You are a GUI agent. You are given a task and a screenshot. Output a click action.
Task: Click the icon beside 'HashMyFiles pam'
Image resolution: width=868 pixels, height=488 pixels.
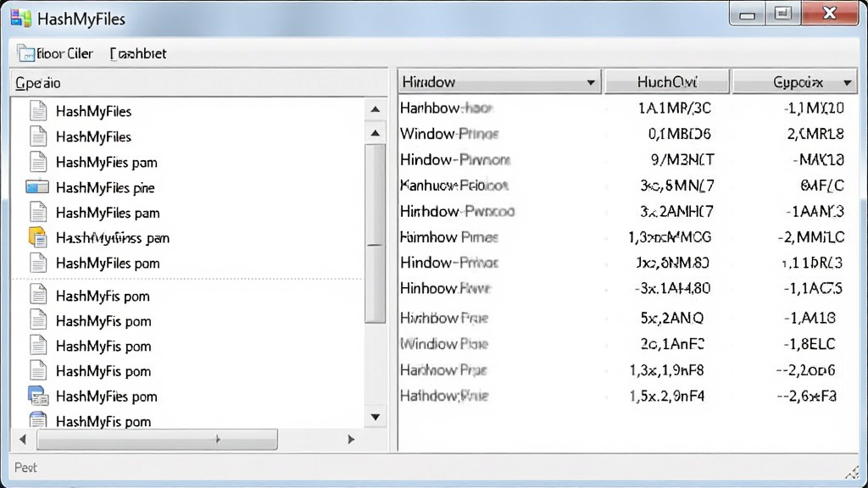coord(37,213)
